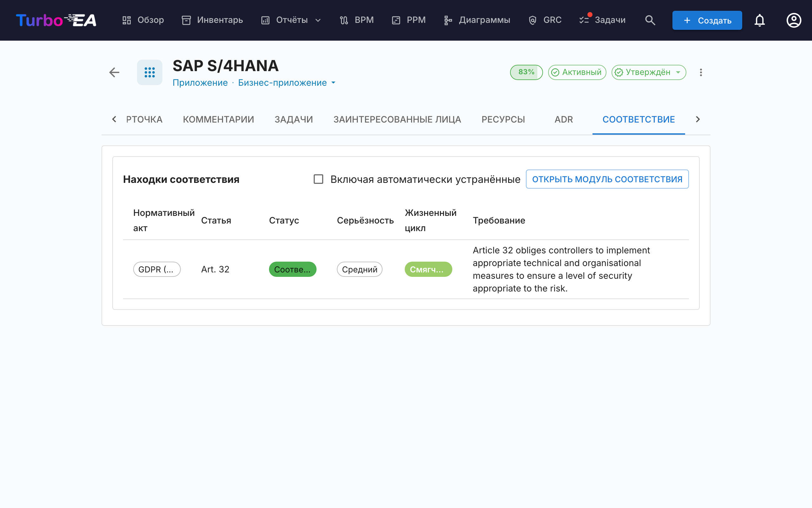Switch to the РЕСУРСЫ tab
The height and width of the screenshot is (508, 812).
click(x=503, y=119)
